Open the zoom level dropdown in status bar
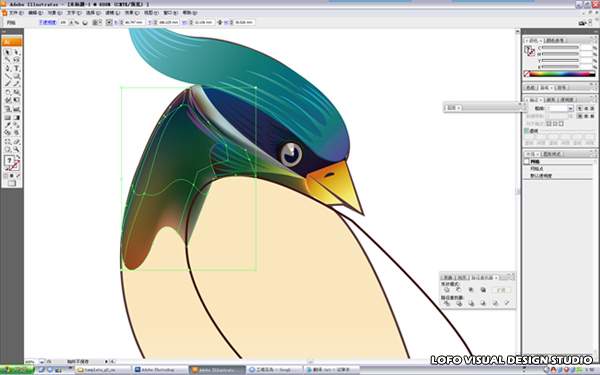Image resolution: width=600 pixels, height=375 pixels. (42, 361)
